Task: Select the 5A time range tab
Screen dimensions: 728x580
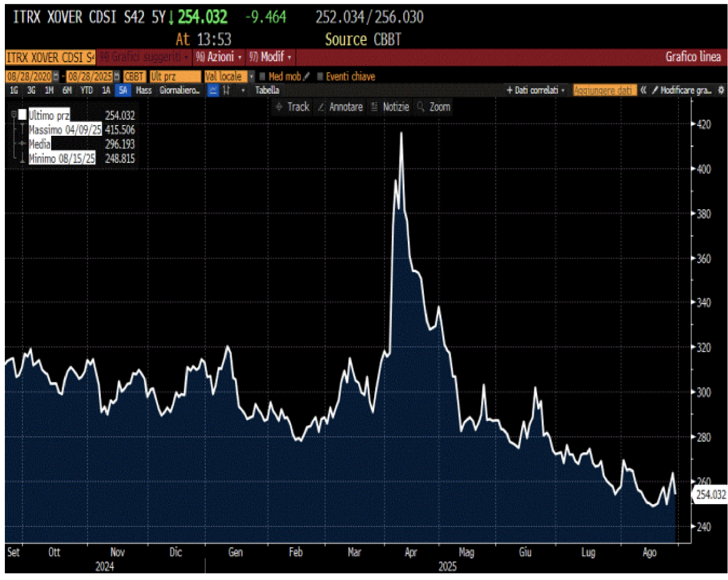Action: tap(123, 91)
